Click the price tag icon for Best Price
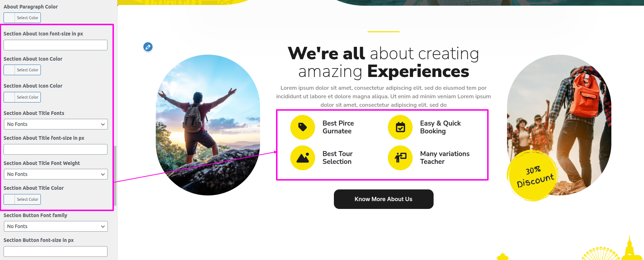Screen dimensions: 644x260 (303, 127)
